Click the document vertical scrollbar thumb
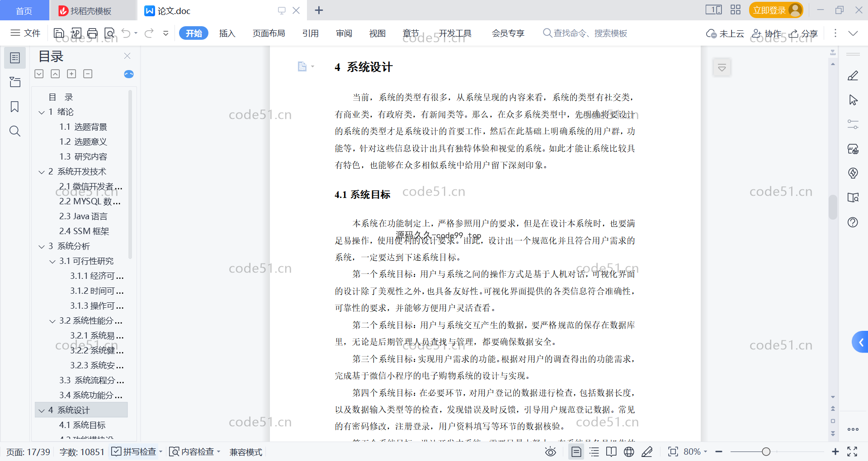This screenshot has width=868, height=461. pos(833,207)
